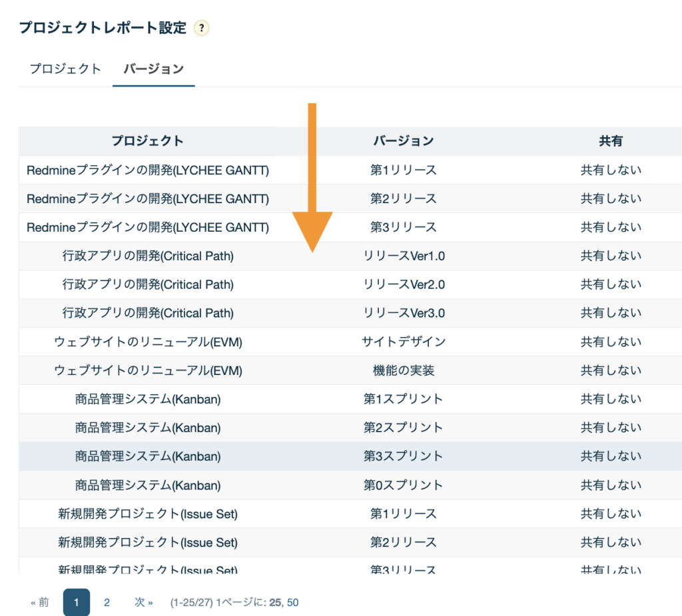
Task: Click 共有しない for リリースVer1.0 row
Action: point(611,256)
